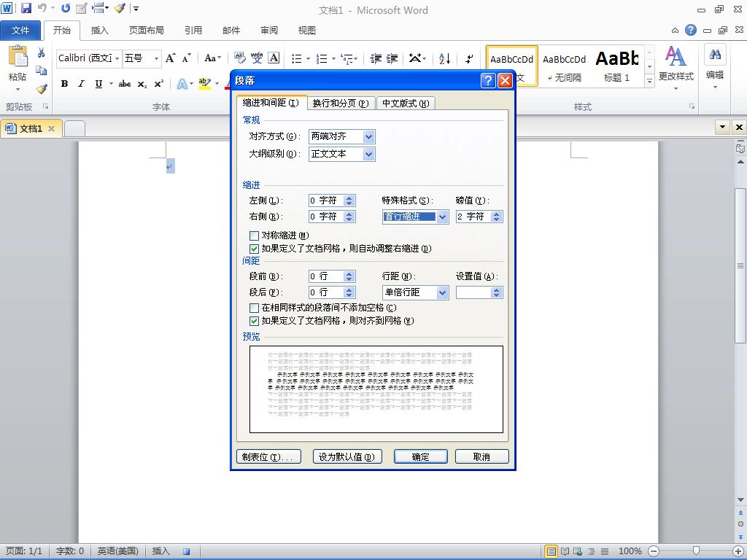Click the Italic formatting icon

(x=81, y=84)
